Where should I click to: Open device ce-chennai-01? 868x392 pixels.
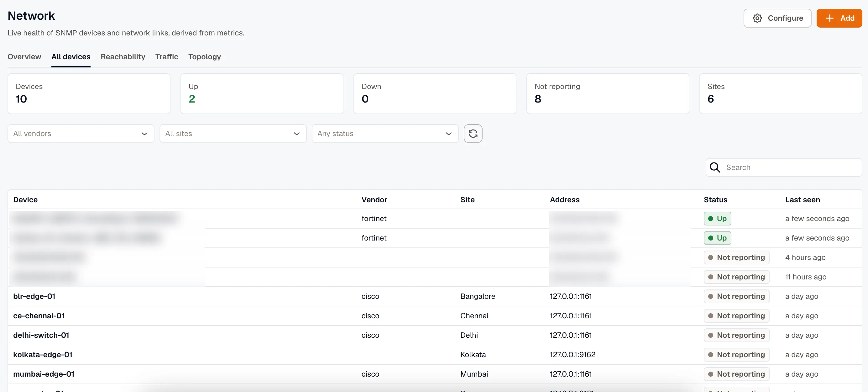39,316
